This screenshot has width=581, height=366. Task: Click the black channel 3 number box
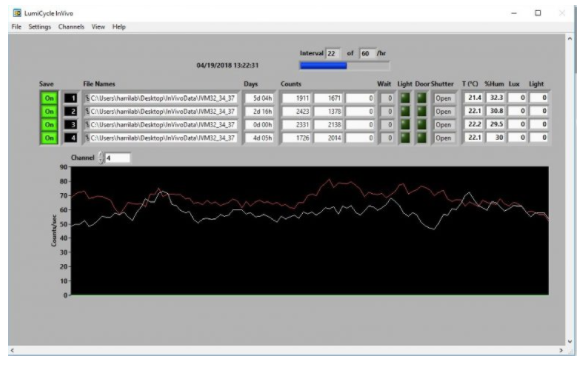coord(71,124)
